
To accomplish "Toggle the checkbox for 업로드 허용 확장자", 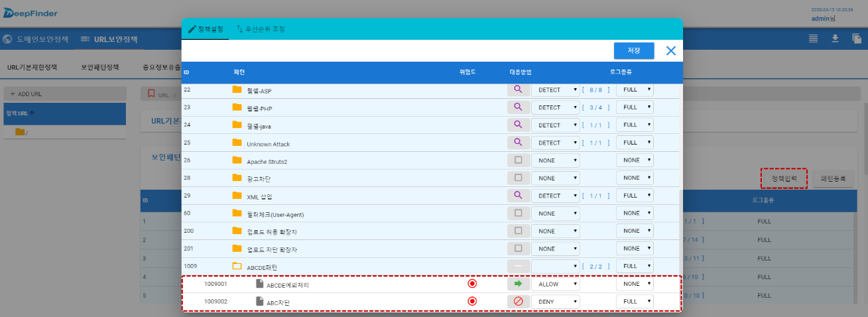I will pos(519,231).
